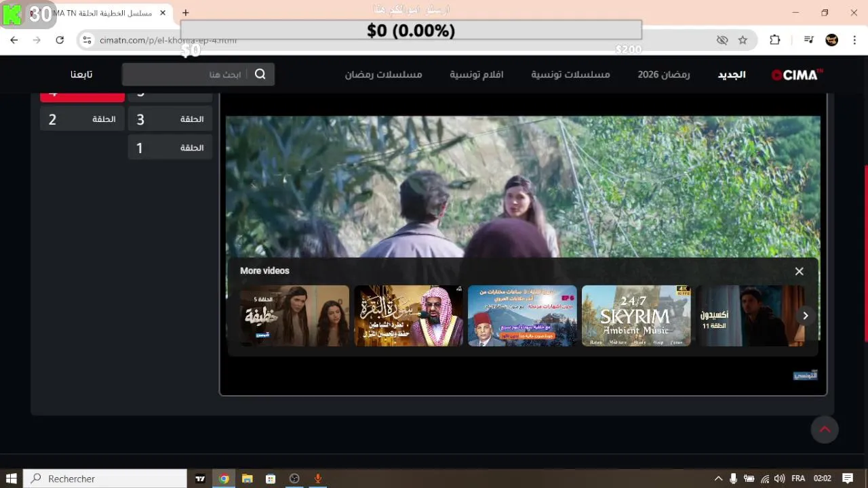This screenshot has width=868, height=488.
Task: Click the battery tray icon
Action: (x=749, y=479)
